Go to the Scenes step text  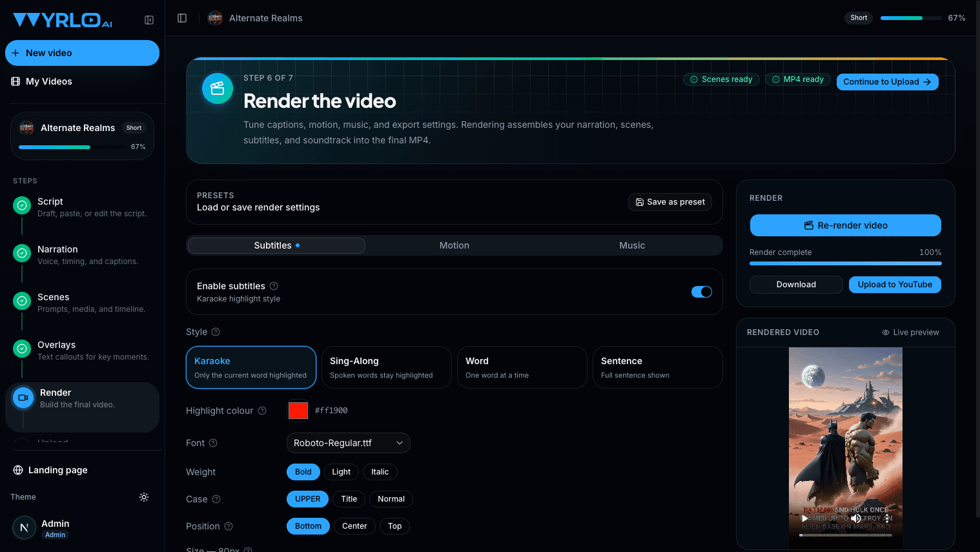pos(91,303)
